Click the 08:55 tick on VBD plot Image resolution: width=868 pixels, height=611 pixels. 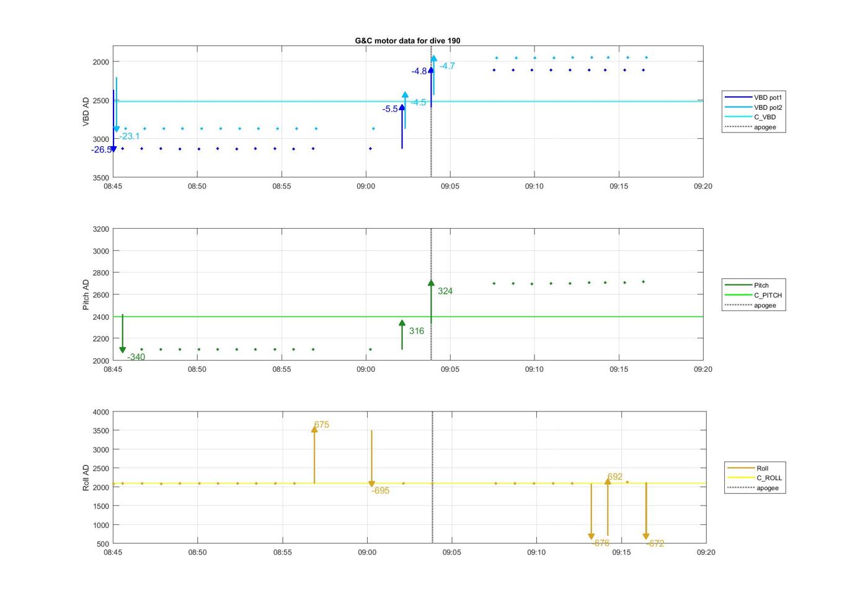point(281,186)
